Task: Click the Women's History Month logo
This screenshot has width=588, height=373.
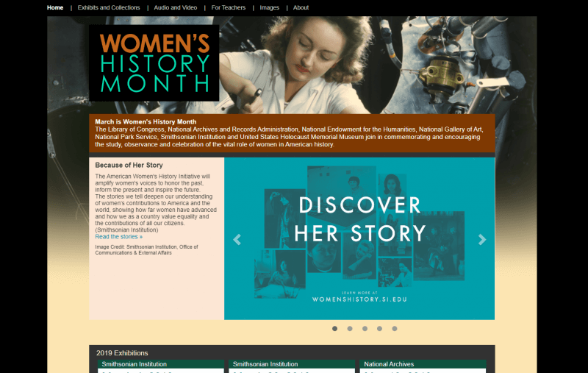Action: coord(154,63)
